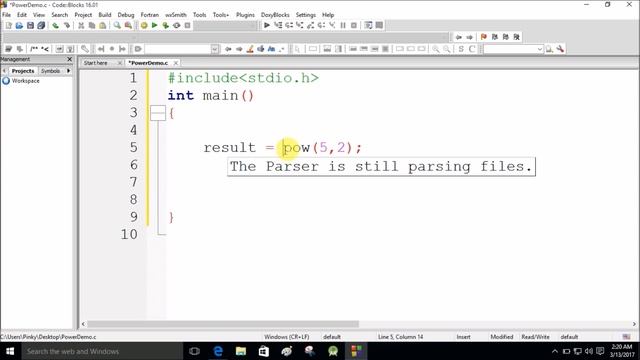This screenshot has height=360, width=640.
Task: Open the Settings menu
Action: (x=306, y=15)
